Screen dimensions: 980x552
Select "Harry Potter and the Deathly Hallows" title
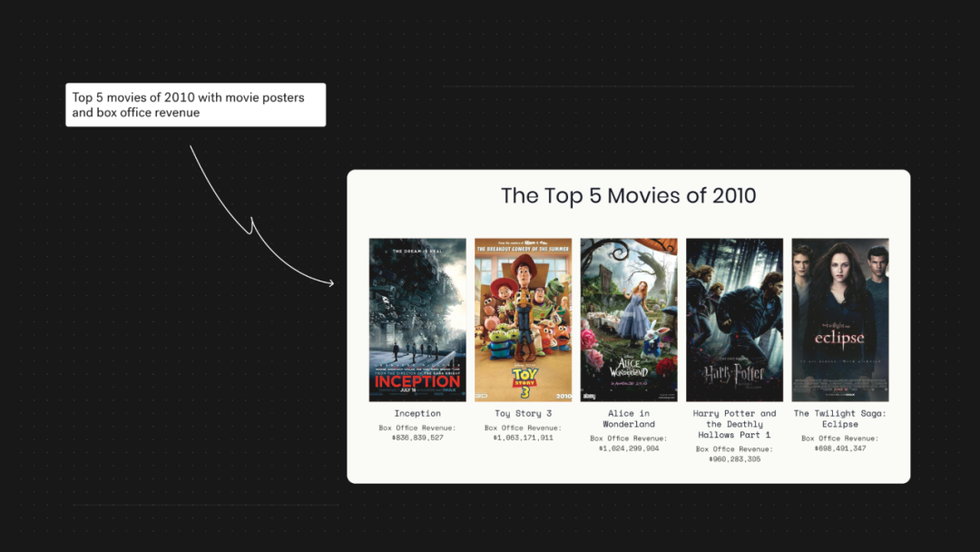click(x=734, y=424)
